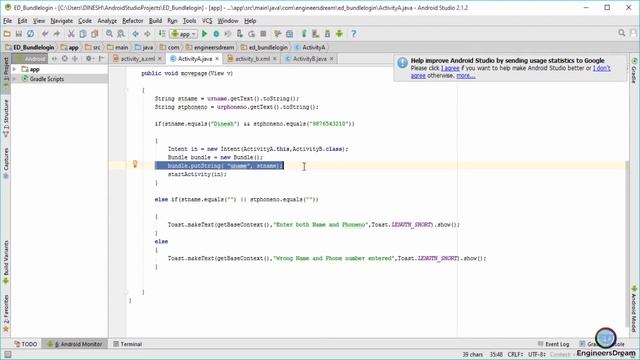Click the navigate Back arrow icon
The width and height of the screenshot is (640, 360).
136,34
